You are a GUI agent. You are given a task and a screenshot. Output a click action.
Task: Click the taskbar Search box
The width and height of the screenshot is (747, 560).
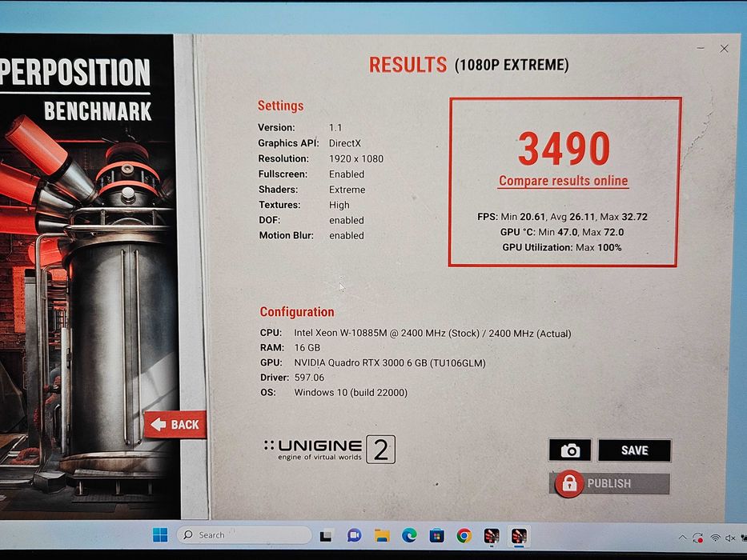[244, 534]
